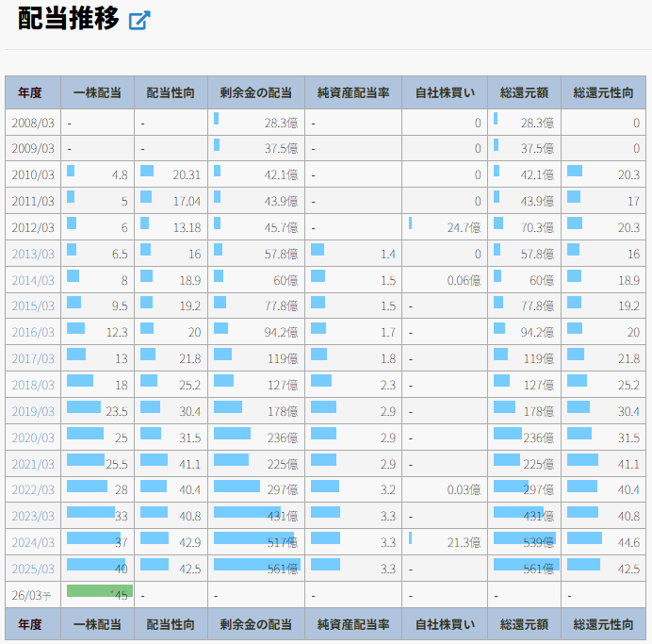
Task: Open the 2018/03 fiscal year link
Action: (33, 385)
